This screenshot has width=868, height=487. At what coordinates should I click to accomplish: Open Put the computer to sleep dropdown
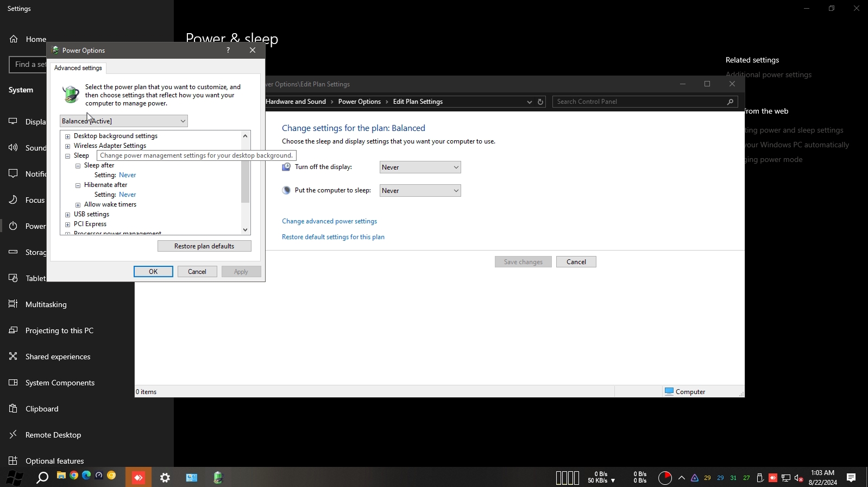tap(420, 191)
